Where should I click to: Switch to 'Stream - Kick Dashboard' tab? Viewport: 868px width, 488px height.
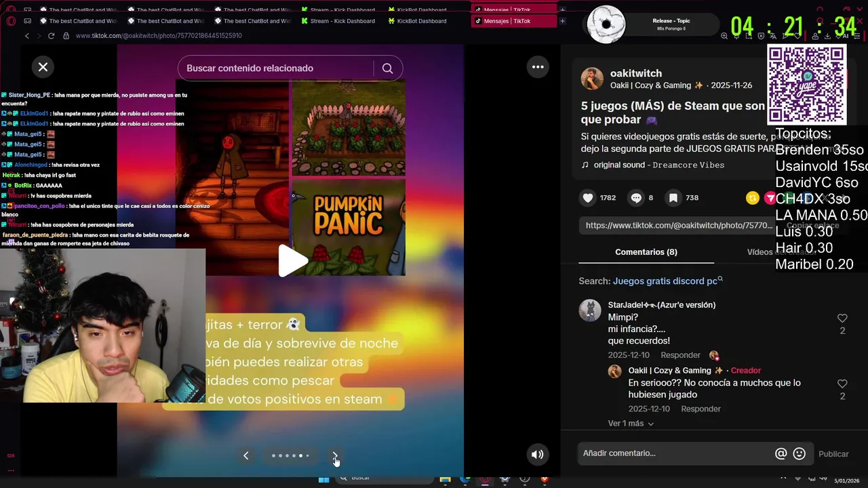pos(337,21)
